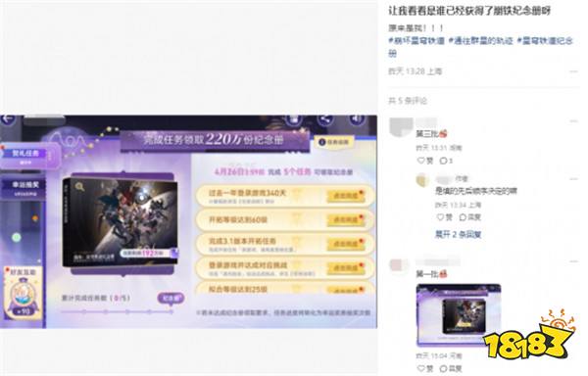Like the 第三批 comment

(x=425, y=161)
